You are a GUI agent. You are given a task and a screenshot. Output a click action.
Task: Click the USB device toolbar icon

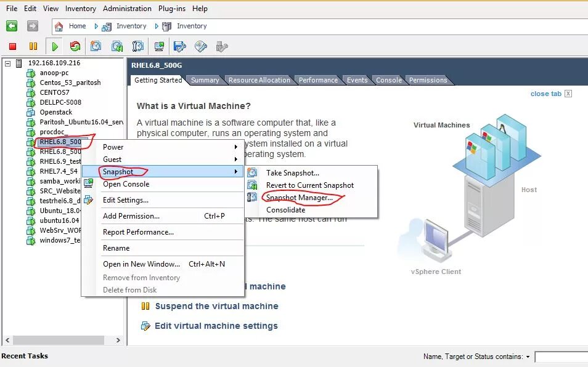click(x=222, y=46)
